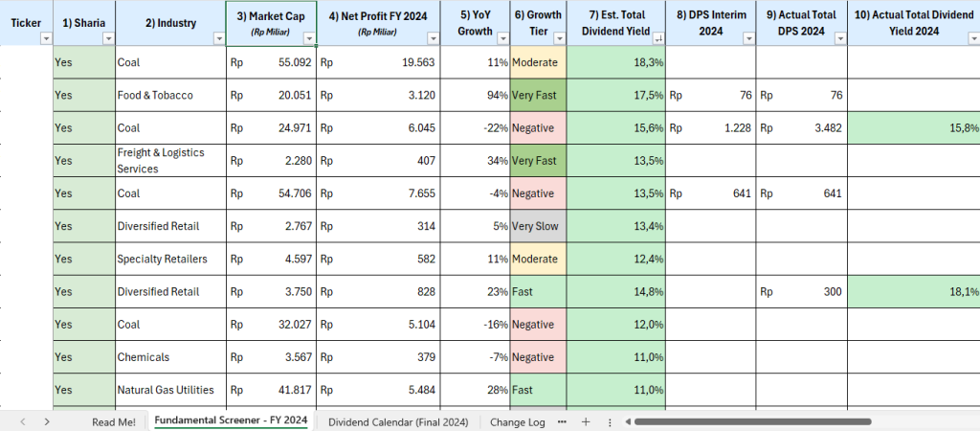This screenshot has height=431, width=980.
Task: Open the Ticker column filter dropdown
Action: click(47, 38)
